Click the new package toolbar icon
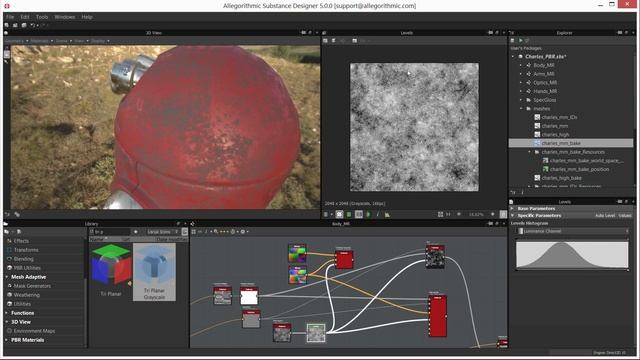The image size is (640, 360). (7, 25)
